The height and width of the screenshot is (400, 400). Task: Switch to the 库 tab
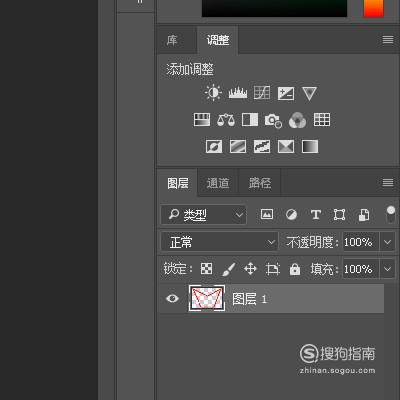(172, 40)
